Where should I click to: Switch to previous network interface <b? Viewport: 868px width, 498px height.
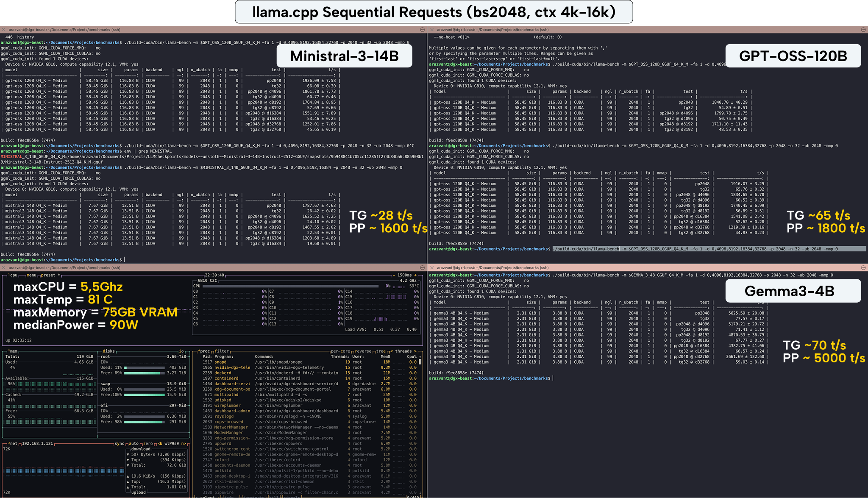tap(160, 444)
